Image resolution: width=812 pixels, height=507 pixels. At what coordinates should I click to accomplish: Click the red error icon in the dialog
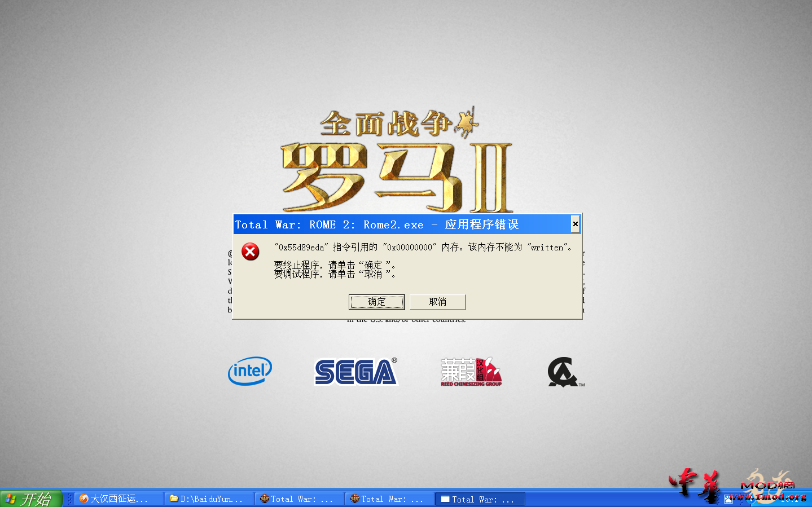[251, 252]
